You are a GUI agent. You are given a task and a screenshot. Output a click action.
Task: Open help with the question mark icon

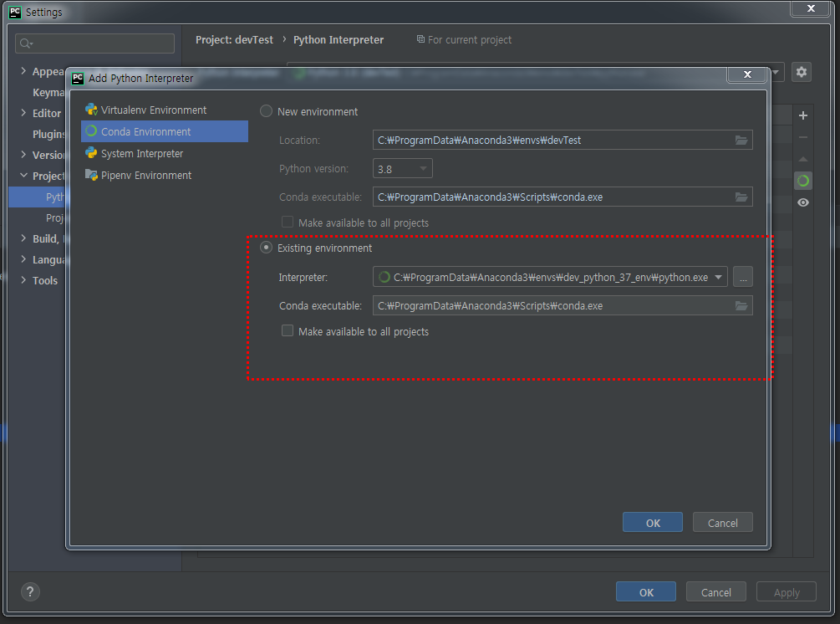point(30,592)
